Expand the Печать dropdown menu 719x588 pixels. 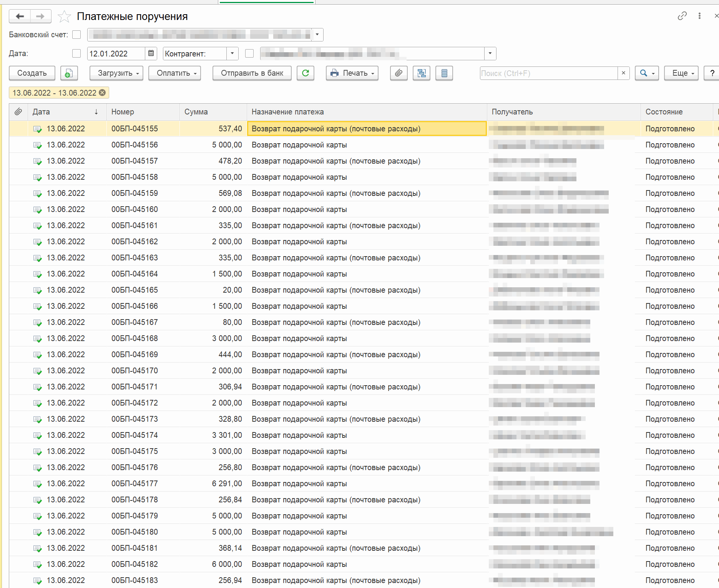[x=352, y=73]
